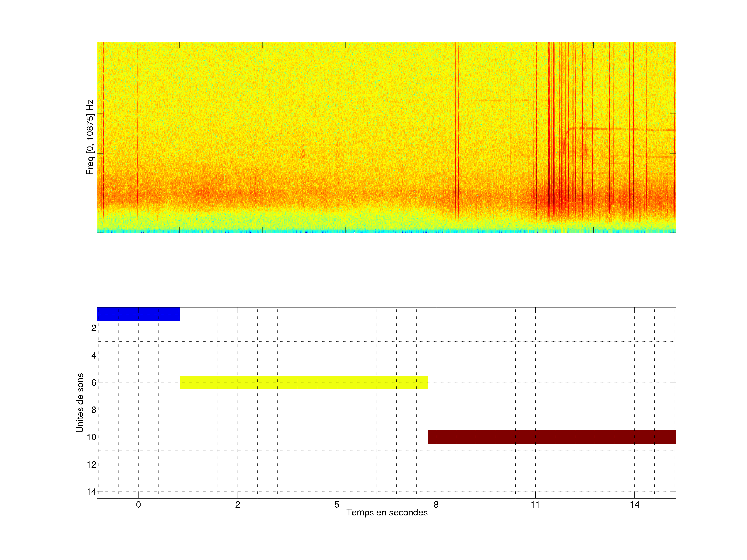Click the y-axis tick label 6
Viewport: 747px width, 560px height.
94,382
